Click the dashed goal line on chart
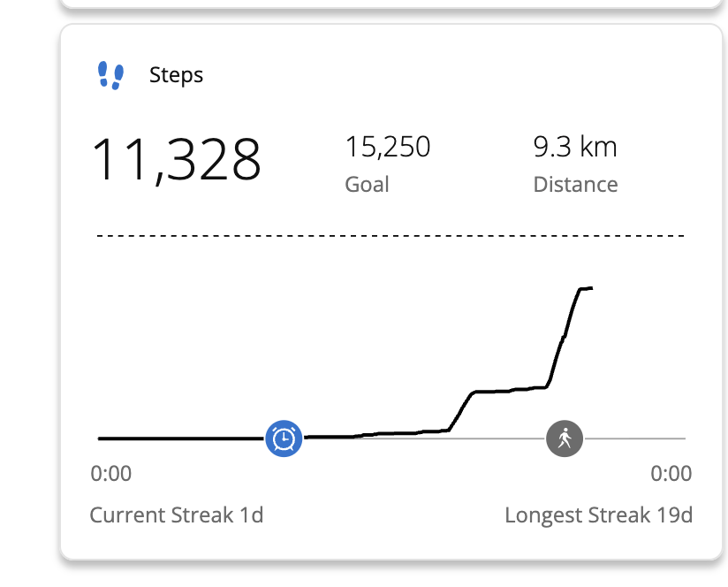 coord(389,236)
